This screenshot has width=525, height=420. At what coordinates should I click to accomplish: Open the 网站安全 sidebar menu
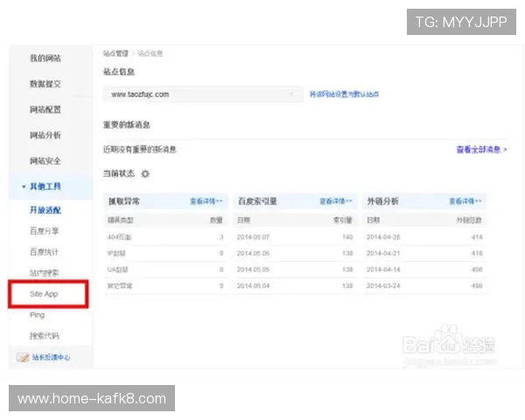[45, 161]
